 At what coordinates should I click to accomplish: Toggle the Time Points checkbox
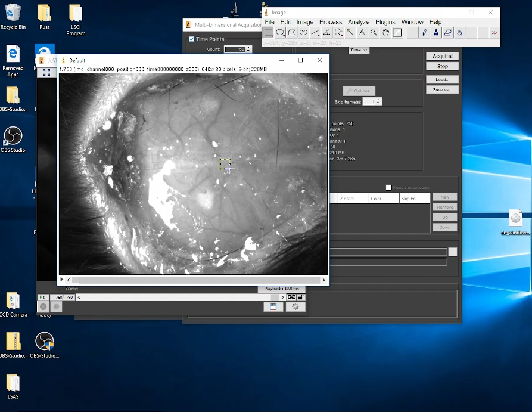pyautogui.click(x=192, y=39)
